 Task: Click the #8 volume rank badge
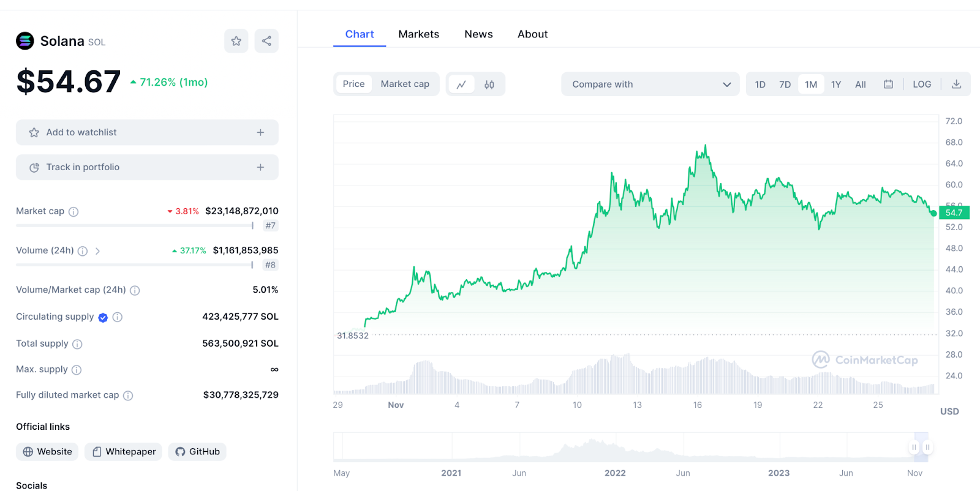click(271, 265)
